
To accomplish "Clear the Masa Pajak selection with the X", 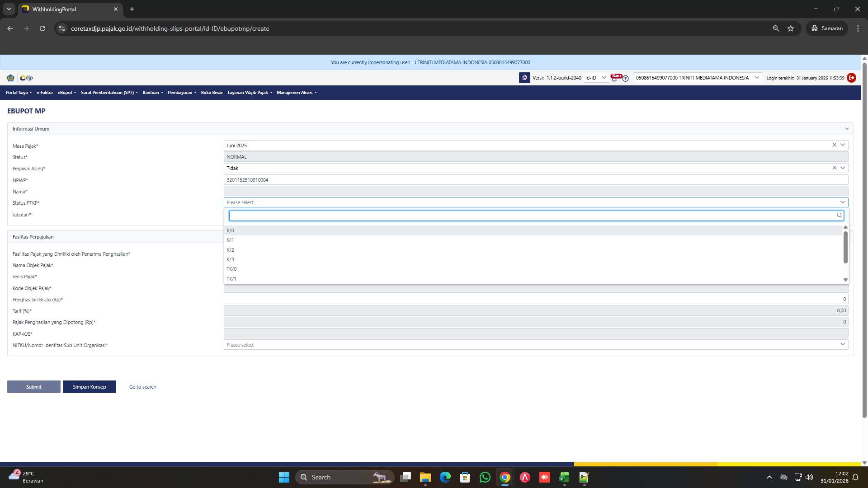I will click(834, 145).
